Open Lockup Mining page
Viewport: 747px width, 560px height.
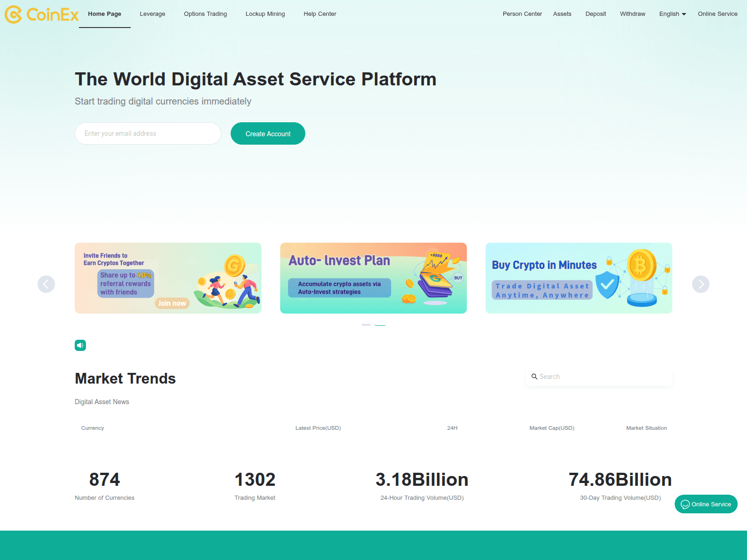point(265,14)
